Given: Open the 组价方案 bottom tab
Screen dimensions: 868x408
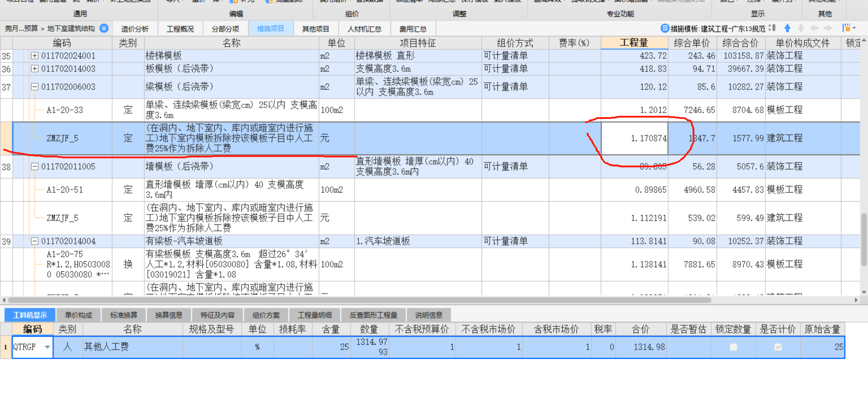Looking at the screenshot, I should pos(266,315).
